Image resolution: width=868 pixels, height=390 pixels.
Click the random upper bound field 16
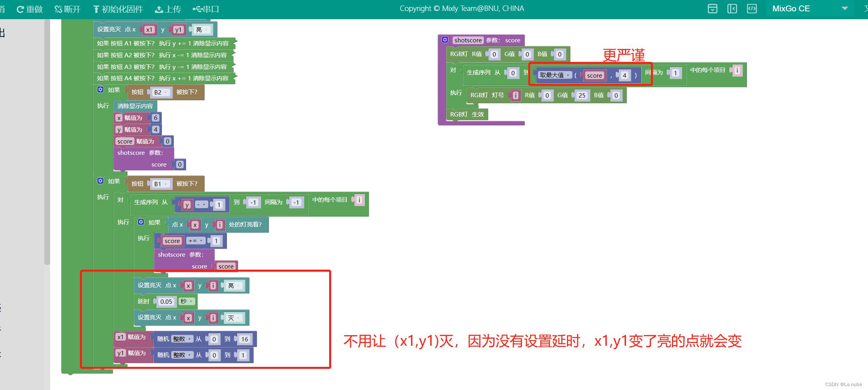pyautogui.click(x=245, y=339)
